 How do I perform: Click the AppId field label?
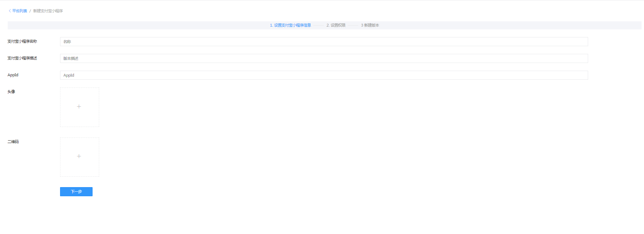click(13, 75)
